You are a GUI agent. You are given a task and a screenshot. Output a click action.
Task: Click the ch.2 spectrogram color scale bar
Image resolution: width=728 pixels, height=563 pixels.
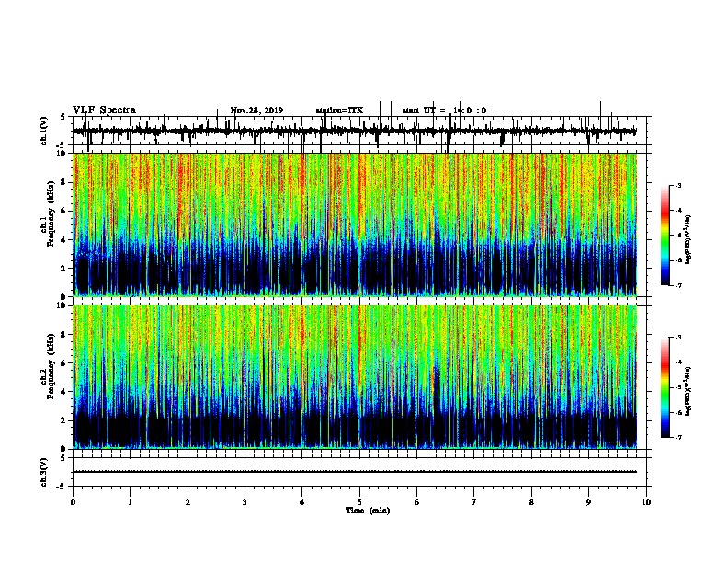tap(665, 387)
